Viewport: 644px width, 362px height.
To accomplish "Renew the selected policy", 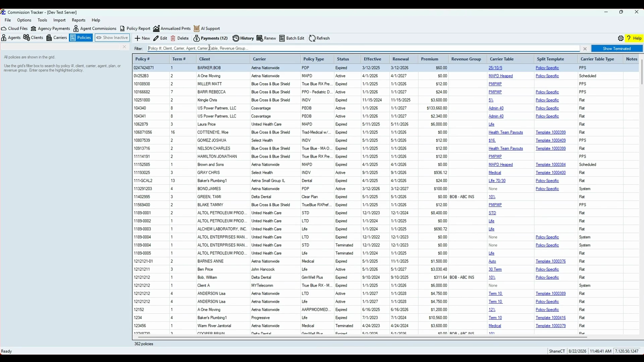I will click(266, 38).
